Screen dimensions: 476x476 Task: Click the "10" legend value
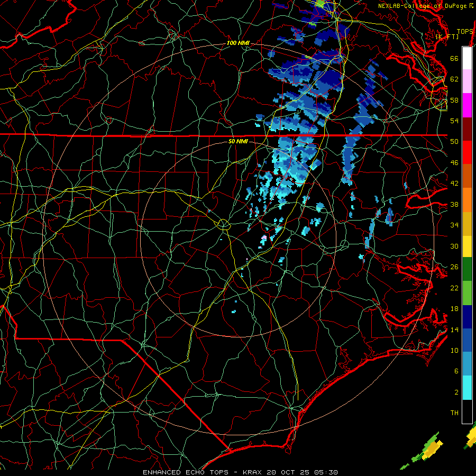(454, 350)
